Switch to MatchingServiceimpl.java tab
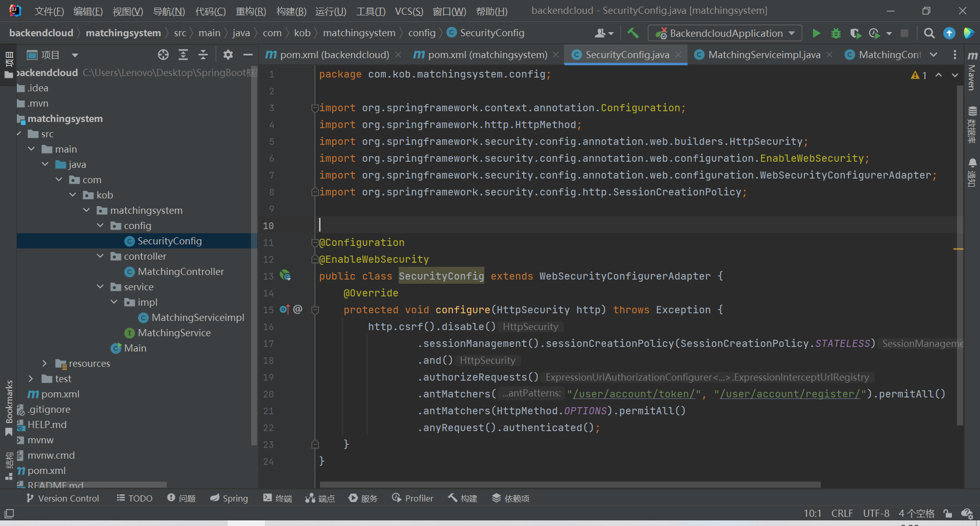 click(764, 55)
